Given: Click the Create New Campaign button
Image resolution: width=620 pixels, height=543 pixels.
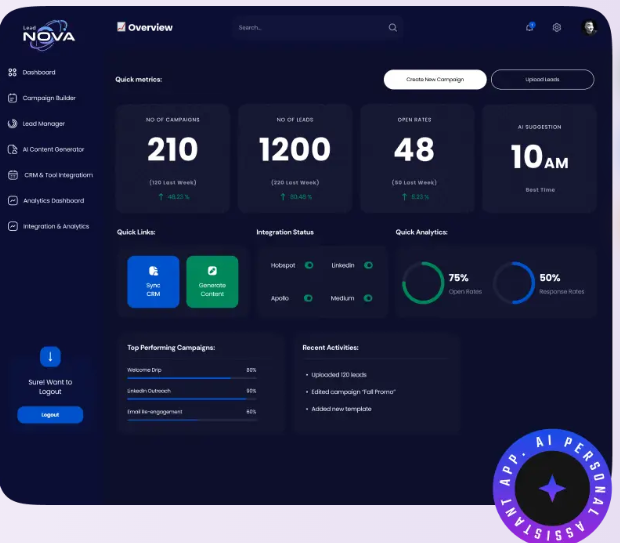Looking at the screenshot, I should pyautogui.click(x=435, y=79).
